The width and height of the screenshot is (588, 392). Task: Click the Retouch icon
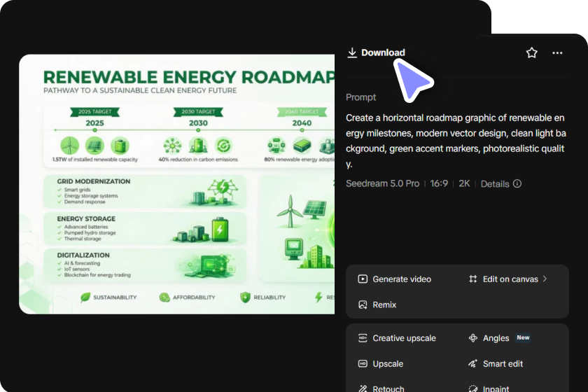tap(363, 388)
